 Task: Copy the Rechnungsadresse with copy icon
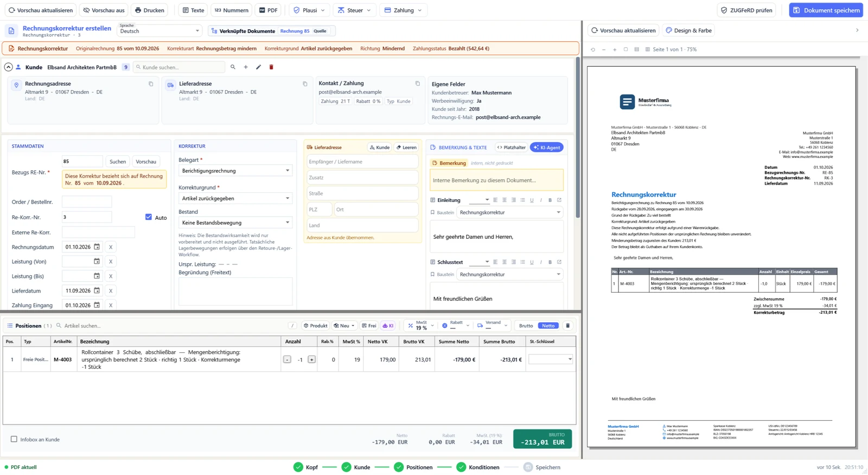[151, 84]
